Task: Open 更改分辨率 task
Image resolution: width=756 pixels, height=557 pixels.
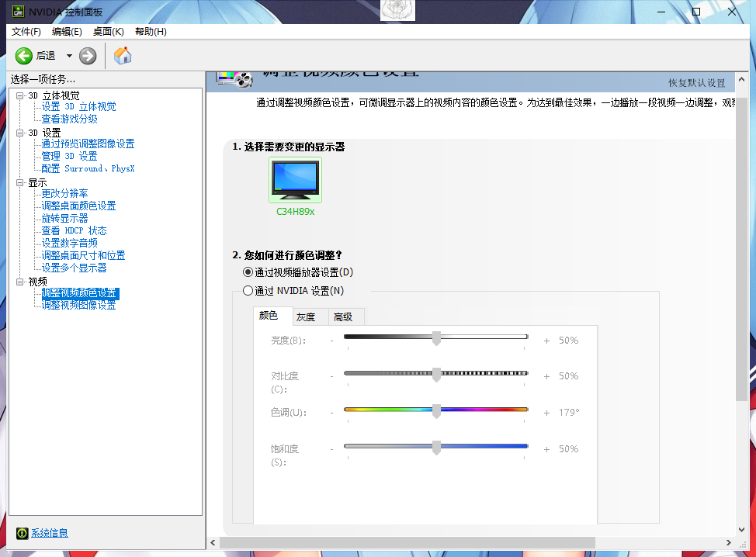Action: tap(64, 194)
